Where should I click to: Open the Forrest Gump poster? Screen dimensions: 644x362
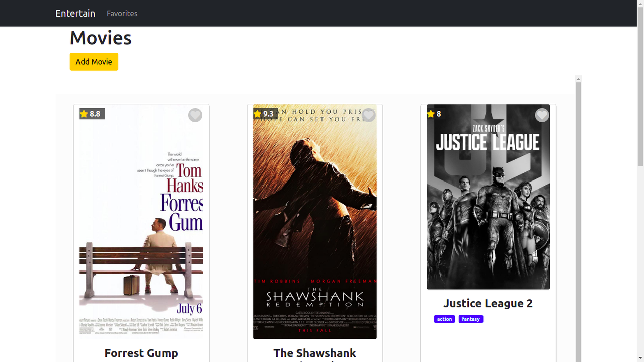click(x=141, y=222)
